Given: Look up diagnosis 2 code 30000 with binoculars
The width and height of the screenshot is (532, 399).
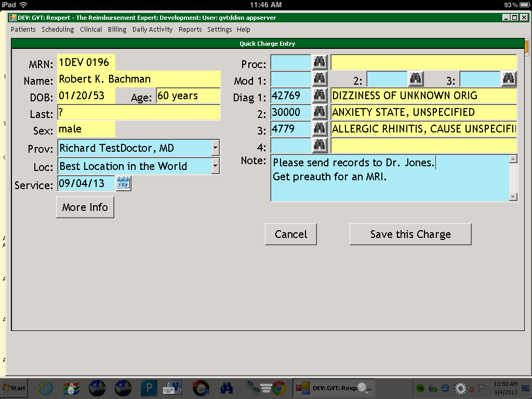Looking at the screenshot, I should 320,112.
